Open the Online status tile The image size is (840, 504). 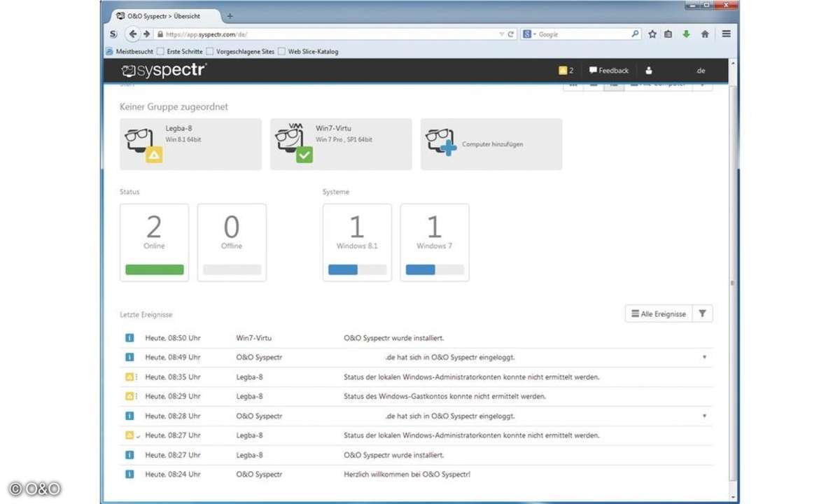coord(154,242)
